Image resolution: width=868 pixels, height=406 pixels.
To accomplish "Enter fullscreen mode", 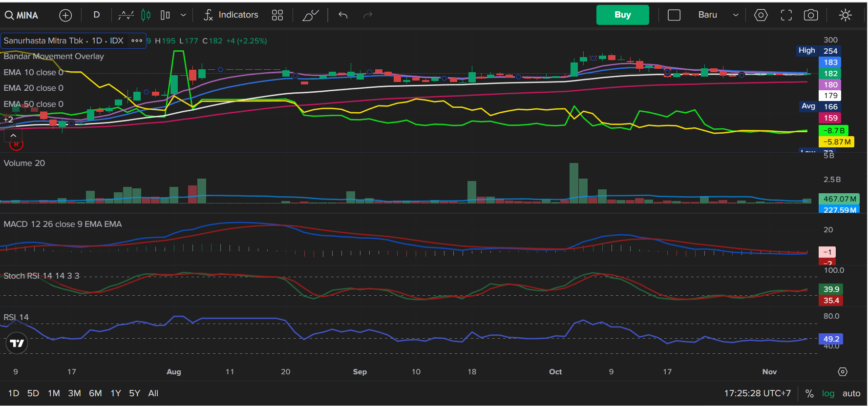I will coord(786,15).
